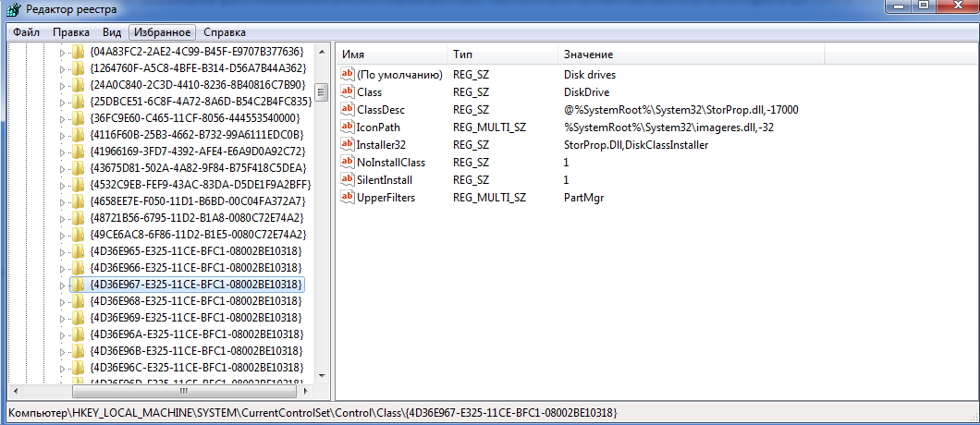Select the DiskDrive value cell

[586, 91]
